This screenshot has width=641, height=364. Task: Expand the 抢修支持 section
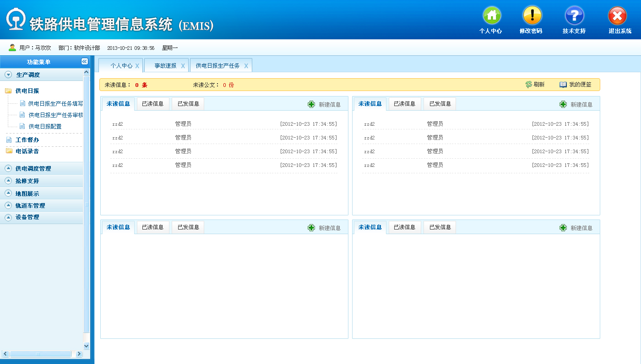coord(8,181)
